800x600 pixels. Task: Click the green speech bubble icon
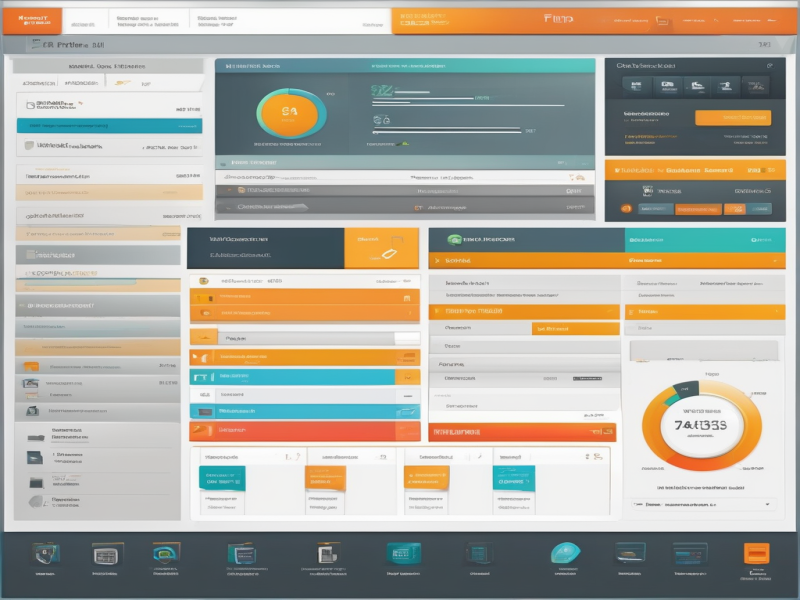[x=455, y=240]
